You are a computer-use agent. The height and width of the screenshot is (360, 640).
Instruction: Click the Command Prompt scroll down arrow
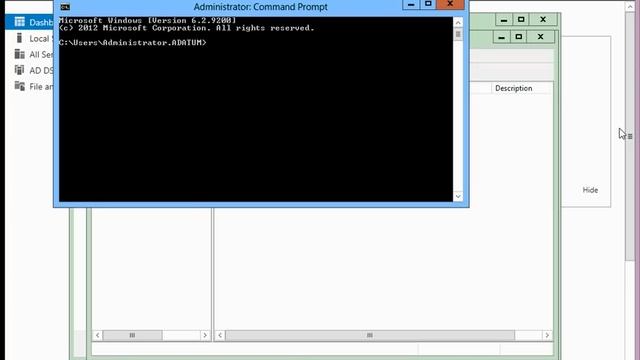pos(458,196)
